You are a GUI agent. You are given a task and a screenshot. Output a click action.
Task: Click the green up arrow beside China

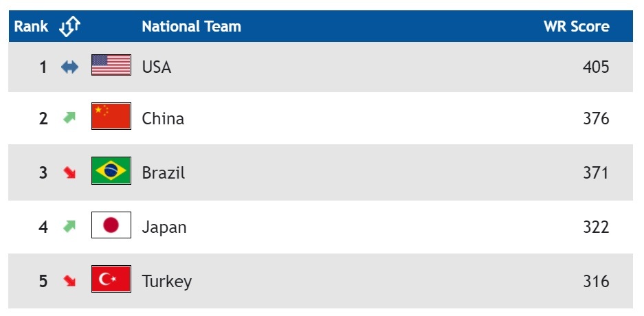point(69,118)
